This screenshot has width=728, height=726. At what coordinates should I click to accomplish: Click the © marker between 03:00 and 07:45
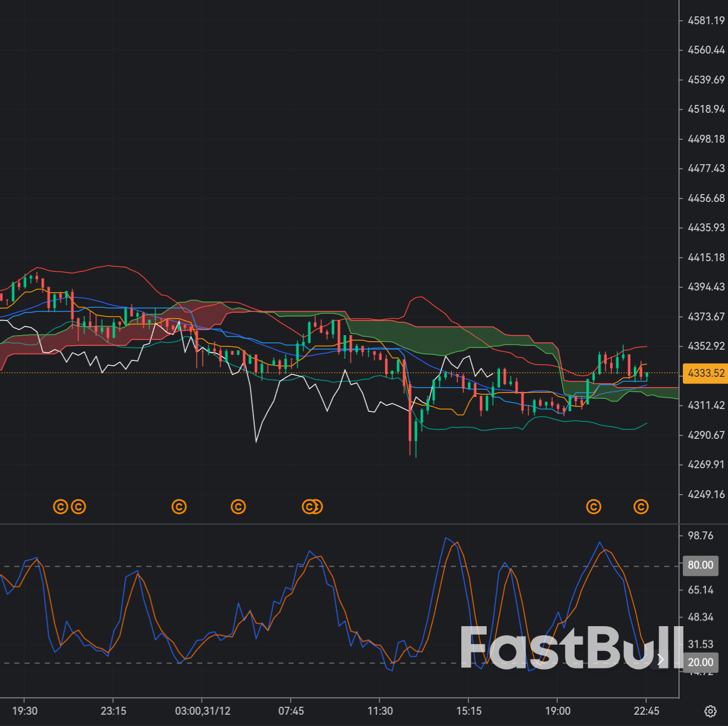(239, 507)
